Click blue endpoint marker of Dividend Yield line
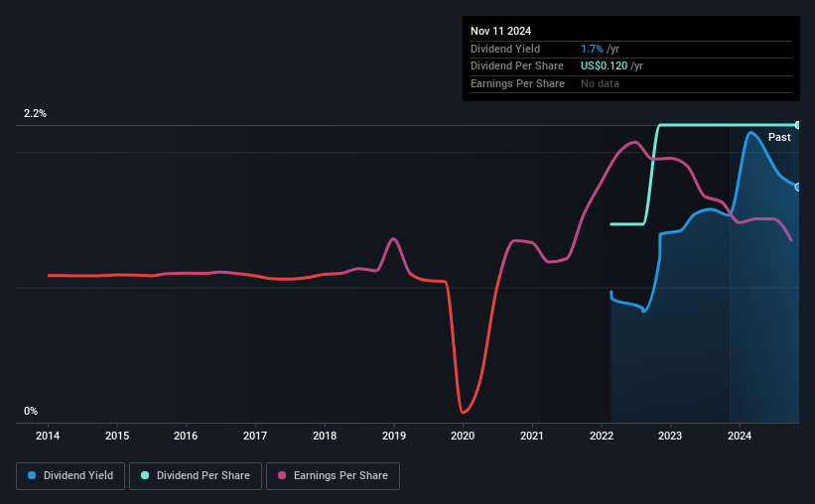815x504 pixels. (798, 187)
